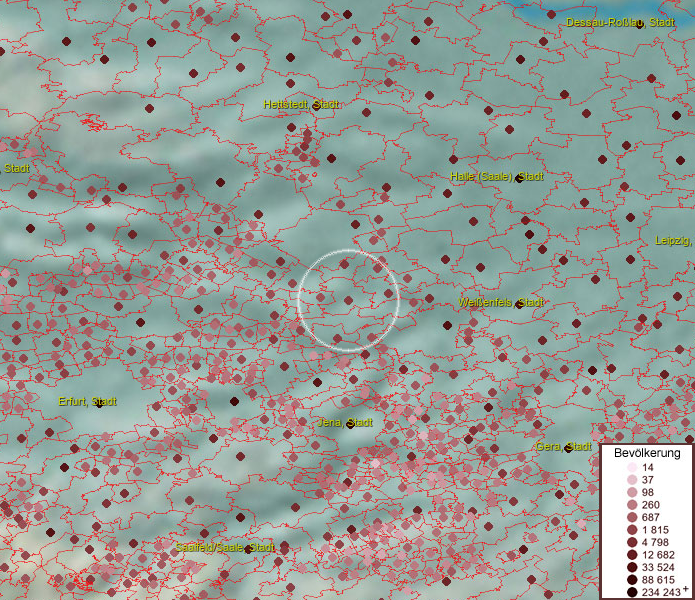Image resolution: width=695 pixels, height=600 pixels.
Task: Select the "Erfurt, Stadt" map label
Action: pyautogui.click(x=87, y=401)
